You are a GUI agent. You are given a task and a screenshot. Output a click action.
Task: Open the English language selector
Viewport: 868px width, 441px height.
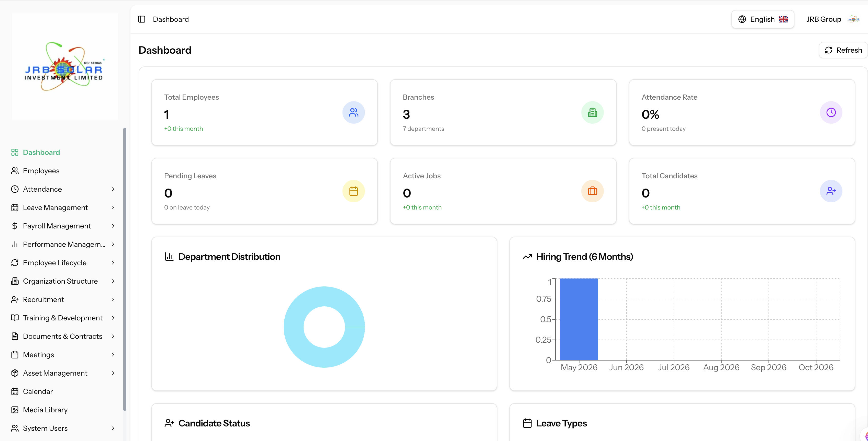tap(763, 19)
